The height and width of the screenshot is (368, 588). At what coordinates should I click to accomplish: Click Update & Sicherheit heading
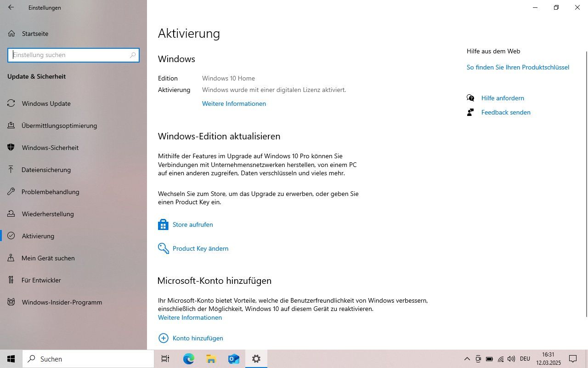point(36,76)
